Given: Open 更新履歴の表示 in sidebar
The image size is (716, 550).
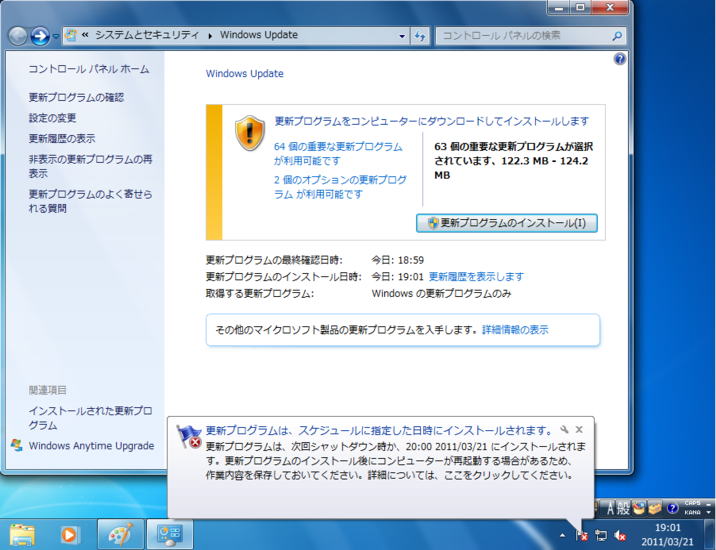Looking at the screenshot, I should (62, 138).
